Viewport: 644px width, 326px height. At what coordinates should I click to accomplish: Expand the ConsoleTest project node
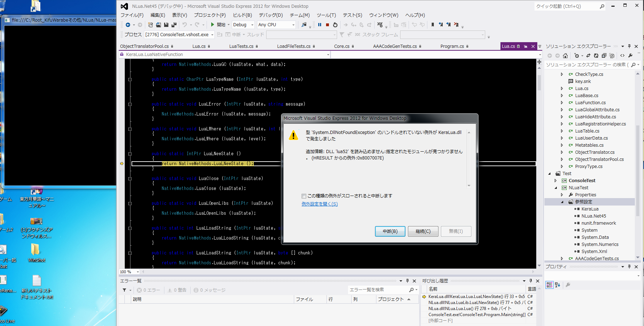(x=556, y=181)
